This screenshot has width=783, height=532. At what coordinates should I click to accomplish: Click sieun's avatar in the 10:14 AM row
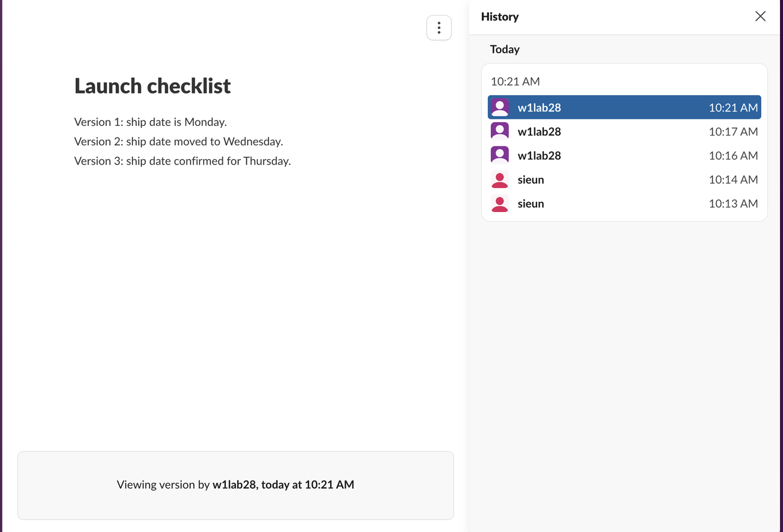tap(500, 180)
